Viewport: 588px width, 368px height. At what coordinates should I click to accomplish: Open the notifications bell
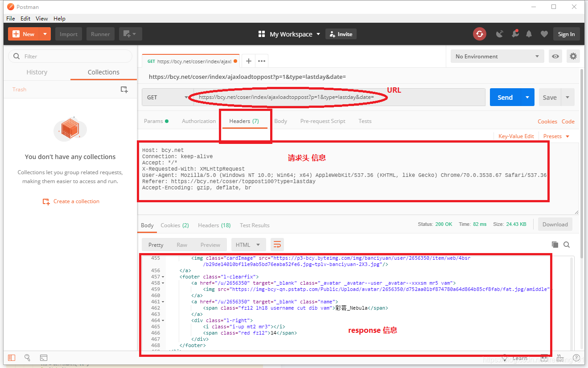pyautogui.click(x=529, y=34)
